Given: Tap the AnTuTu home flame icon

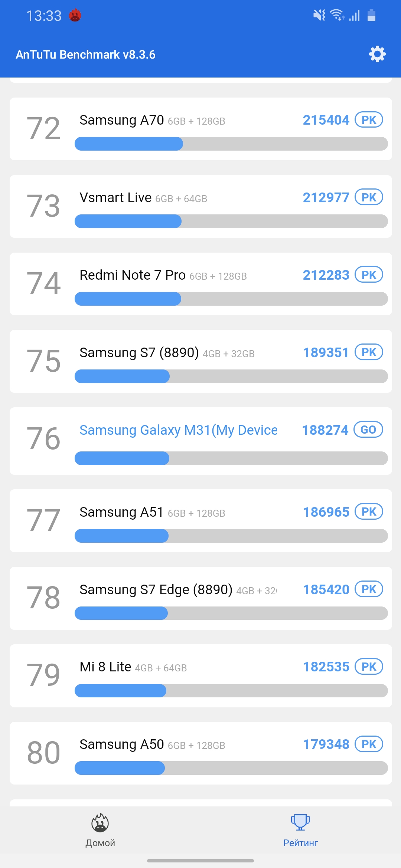Looking at the screenshot, I should [100, 823].
